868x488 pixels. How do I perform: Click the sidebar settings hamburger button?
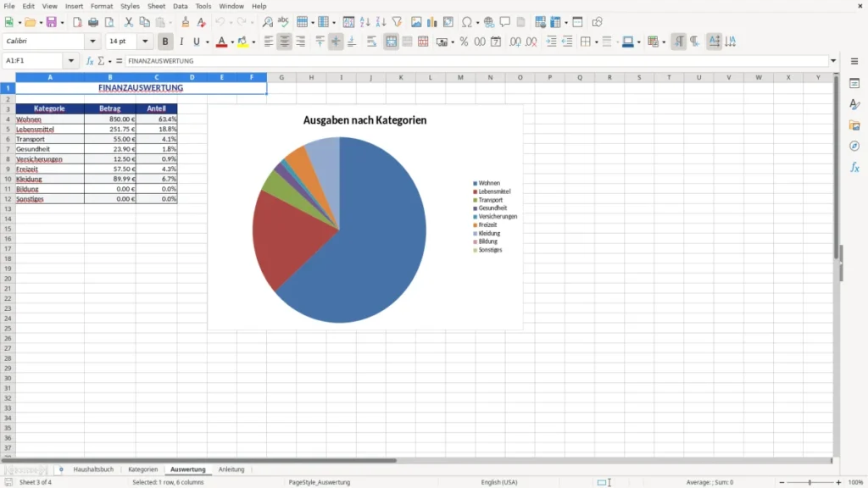(x=854, y=61)
